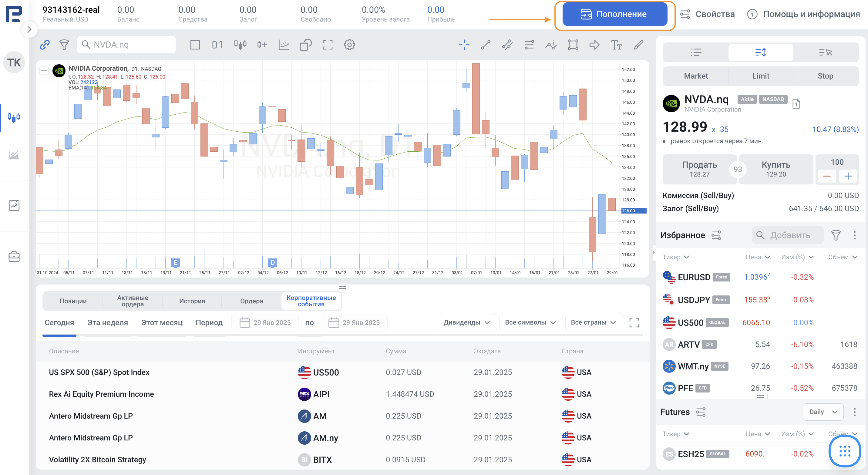Toggle the chart link icon

click(45, 45)
